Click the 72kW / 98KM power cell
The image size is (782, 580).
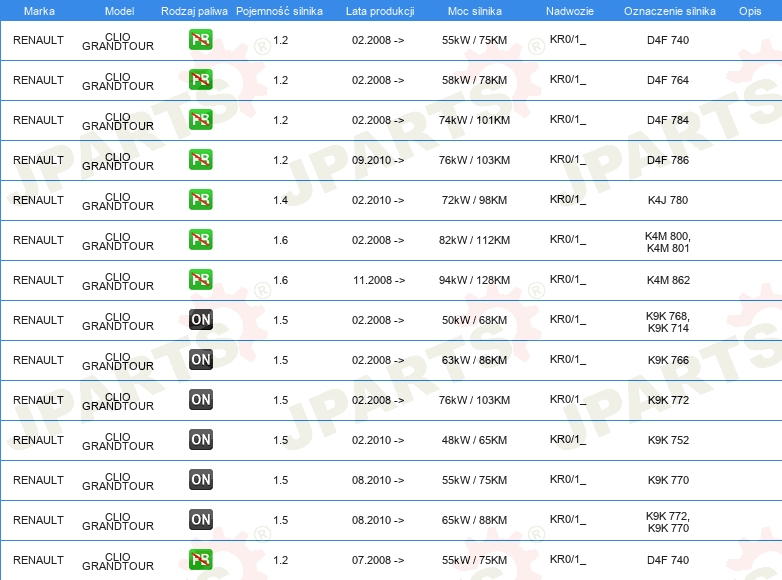click(474, 200)
